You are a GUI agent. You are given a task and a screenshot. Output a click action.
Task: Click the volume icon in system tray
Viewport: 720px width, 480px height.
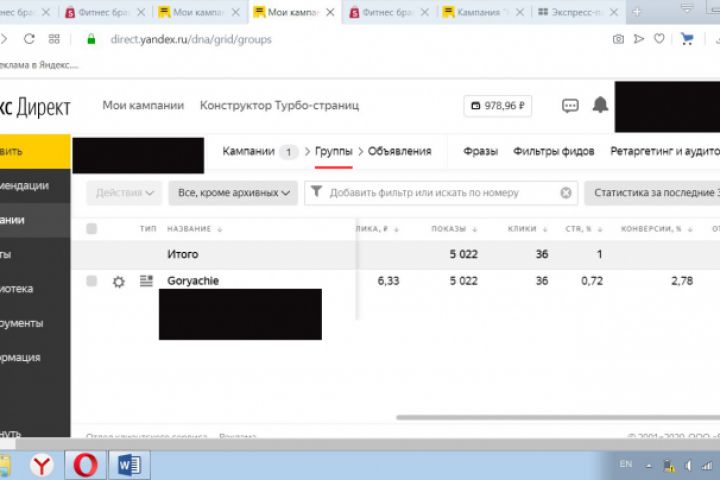click(x=688, y=466)
